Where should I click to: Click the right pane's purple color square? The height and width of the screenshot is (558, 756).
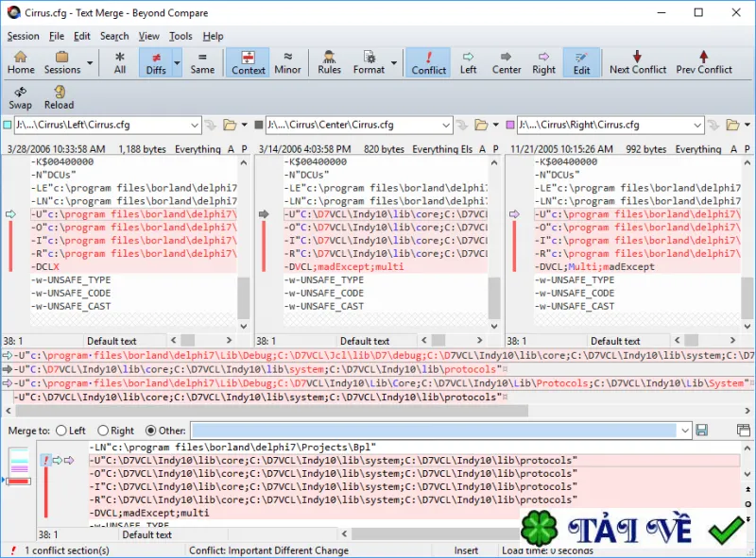coord(510,126)
